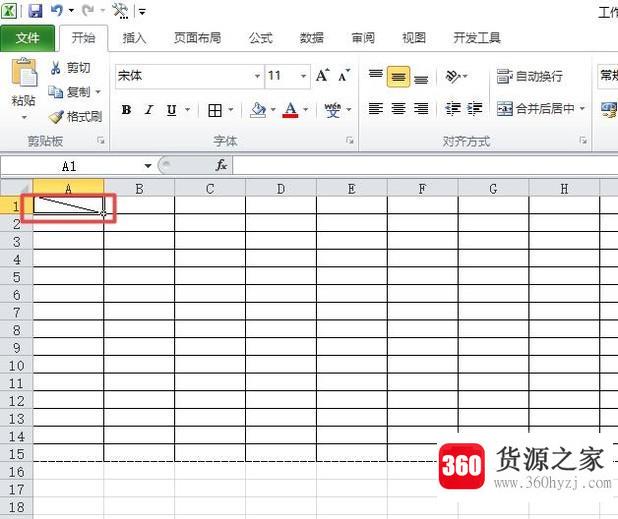Apply the red Font Color A

point(290,110)
